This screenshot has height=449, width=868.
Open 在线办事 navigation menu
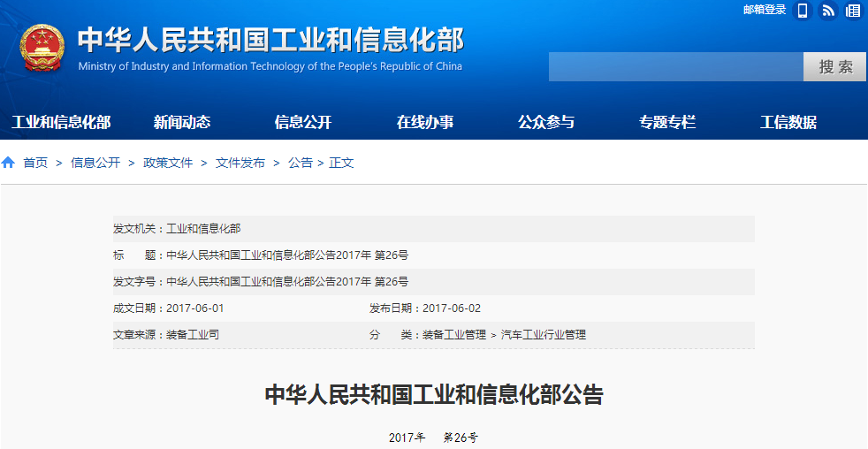425,122
